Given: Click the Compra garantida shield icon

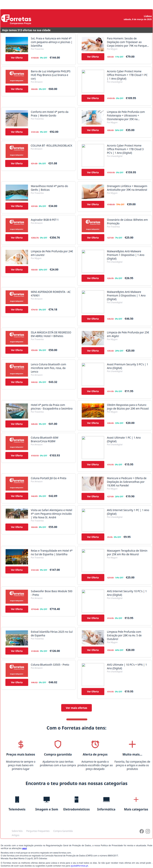Looking at the screenshot, I should [x=58, y=744].
